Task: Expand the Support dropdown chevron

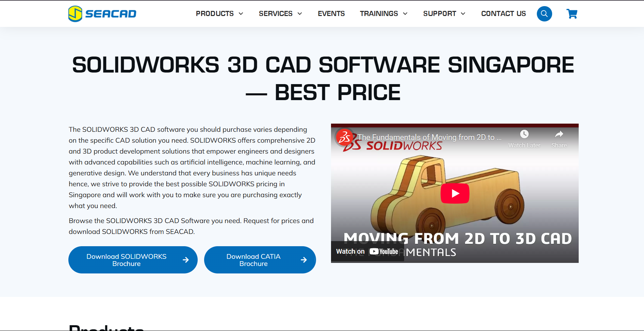Action: tap(463, 14)
